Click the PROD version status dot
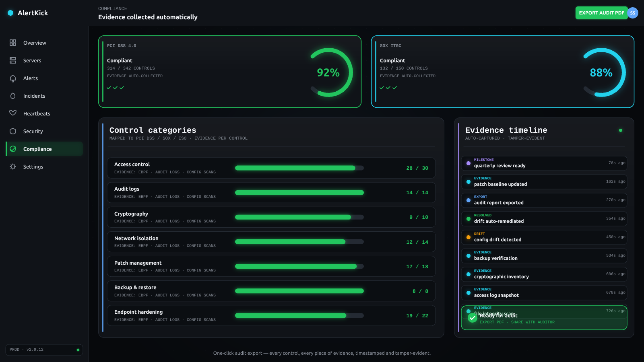The width and height of the screenshot is (644, 362). point(78,350)
